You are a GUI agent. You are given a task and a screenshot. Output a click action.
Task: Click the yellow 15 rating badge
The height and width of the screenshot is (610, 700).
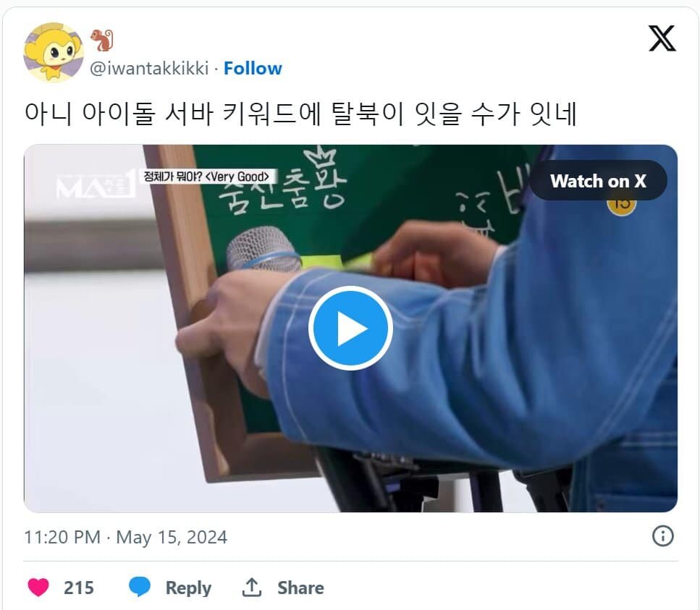[x=621, y=207]
